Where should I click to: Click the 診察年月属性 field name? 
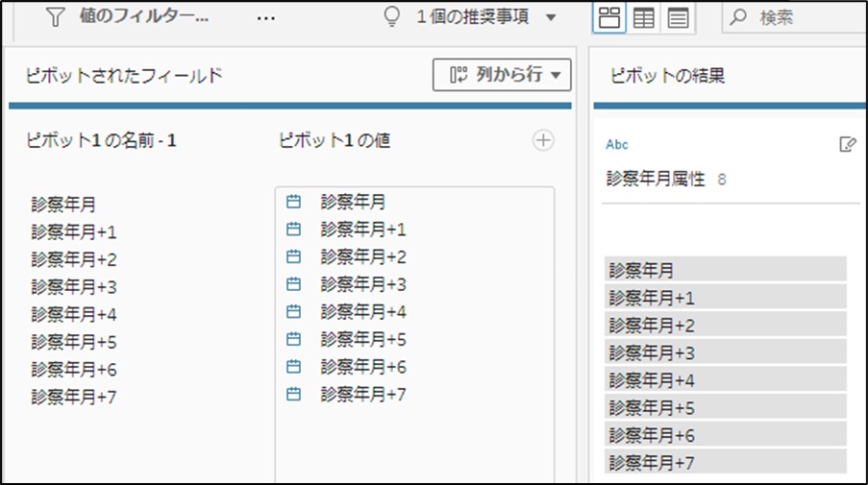click(656, 179)
